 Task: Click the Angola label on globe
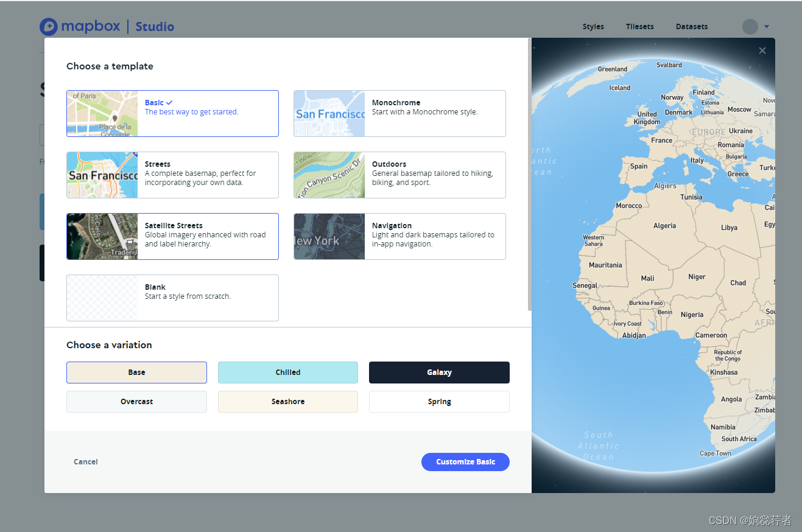click(731, 399)
